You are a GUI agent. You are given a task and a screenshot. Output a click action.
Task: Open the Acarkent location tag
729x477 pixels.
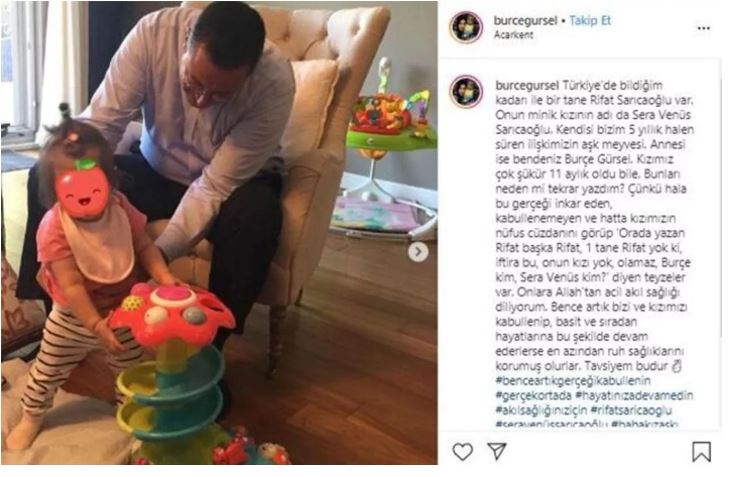coord(513,35)
